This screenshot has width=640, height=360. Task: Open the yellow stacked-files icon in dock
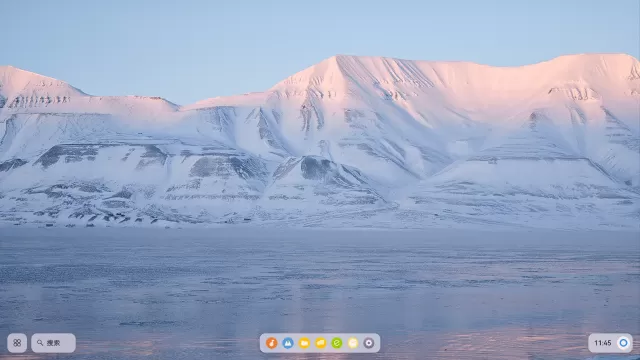pos(320,343)
